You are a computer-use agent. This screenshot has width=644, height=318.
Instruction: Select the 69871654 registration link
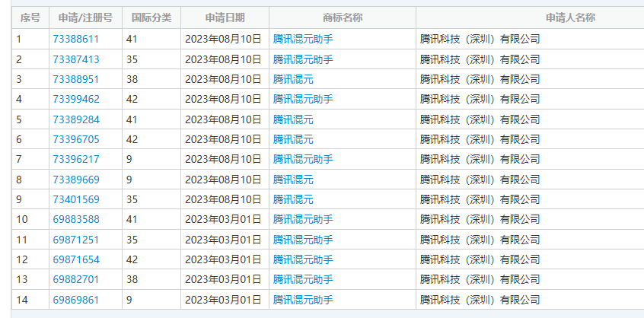click(76, 259)
